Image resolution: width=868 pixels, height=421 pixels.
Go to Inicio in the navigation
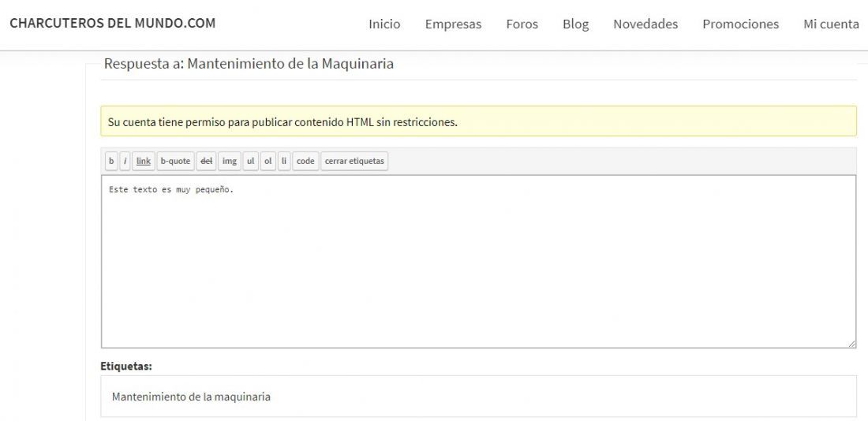(x=385, y=24)
